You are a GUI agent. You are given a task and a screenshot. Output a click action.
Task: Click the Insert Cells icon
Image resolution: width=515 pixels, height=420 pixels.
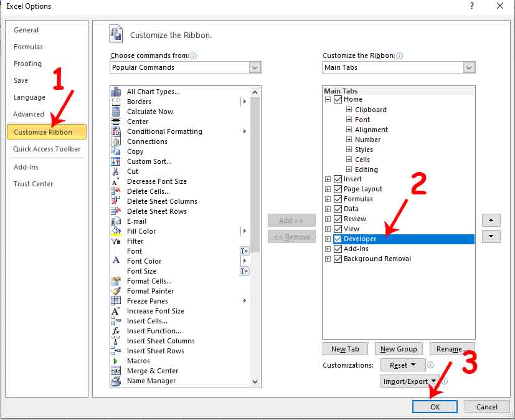coord(116,321)
